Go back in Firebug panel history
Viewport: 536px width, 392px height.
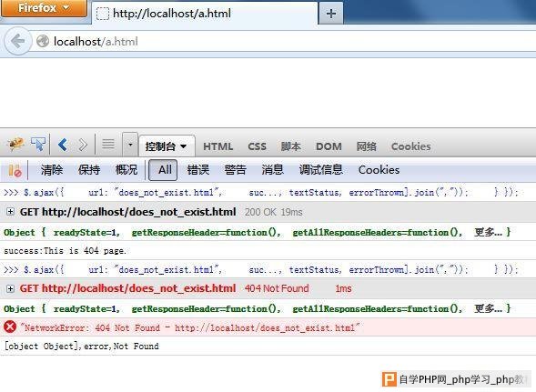pyautogui.click(x=63, y=145)
